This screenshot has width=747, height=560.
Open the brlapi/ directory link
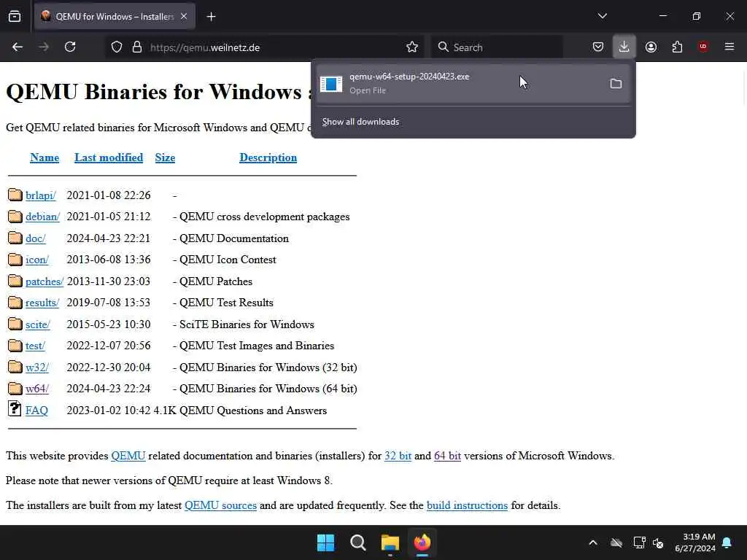pos(41,195)
